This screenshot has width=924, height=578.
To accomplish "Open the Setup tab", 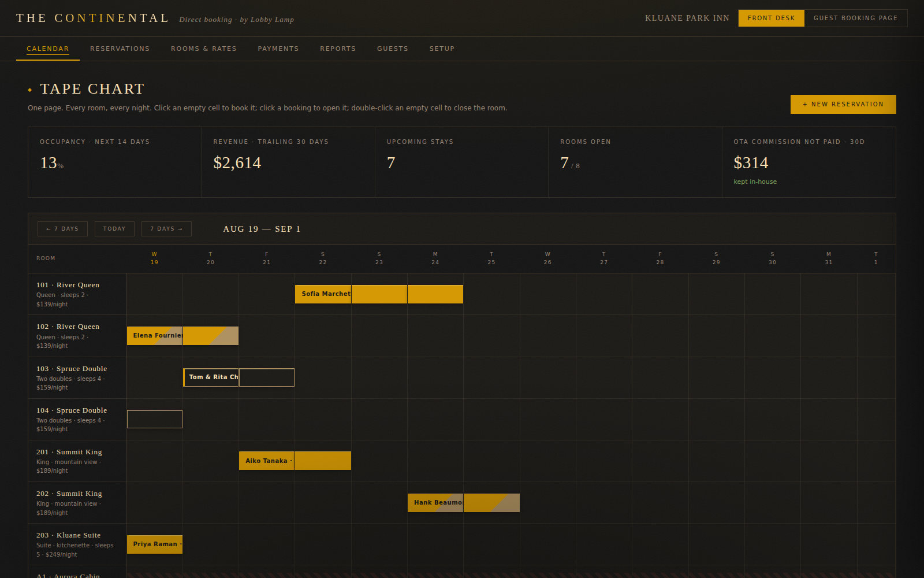I will [x=442, y=49].
